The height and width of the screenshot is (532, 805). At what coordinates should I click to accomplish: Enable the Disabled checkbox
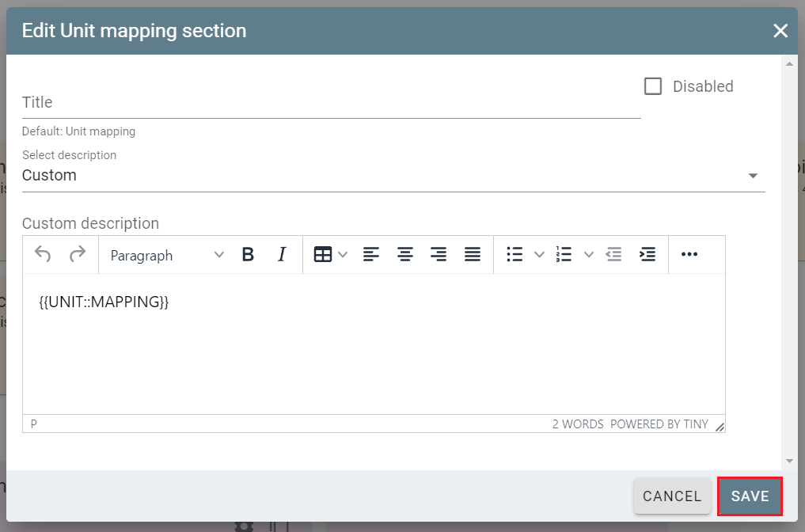pos(652,86)
